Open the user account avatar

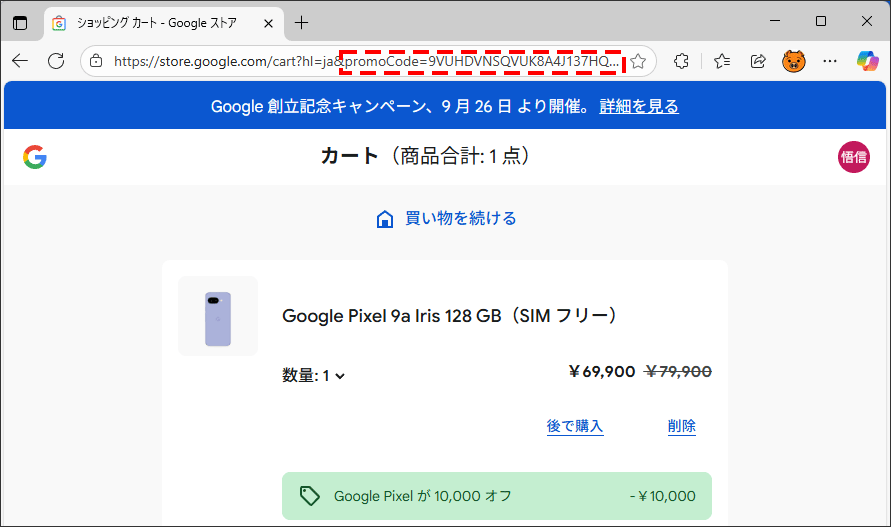853,156
